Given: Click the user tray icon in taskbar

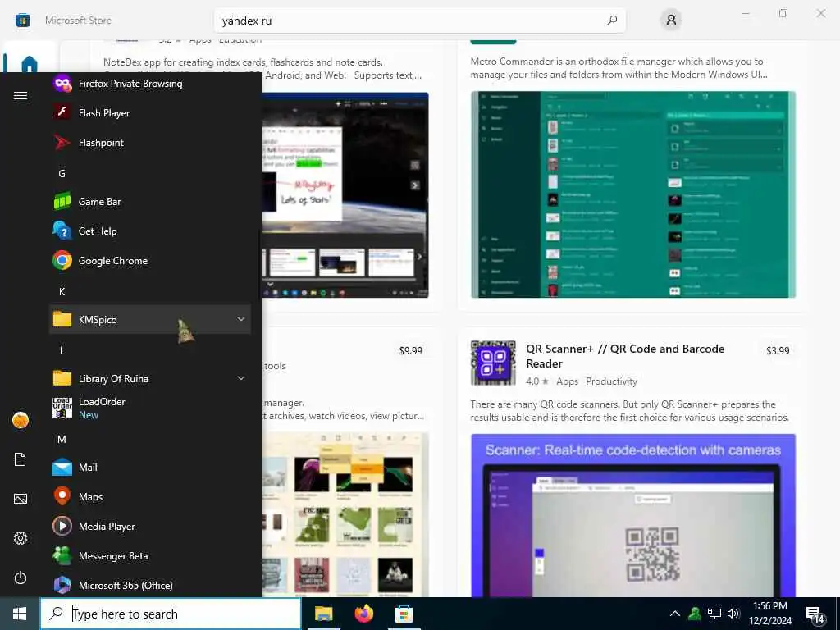Looking at the screenshot, I should pos(695,614).
